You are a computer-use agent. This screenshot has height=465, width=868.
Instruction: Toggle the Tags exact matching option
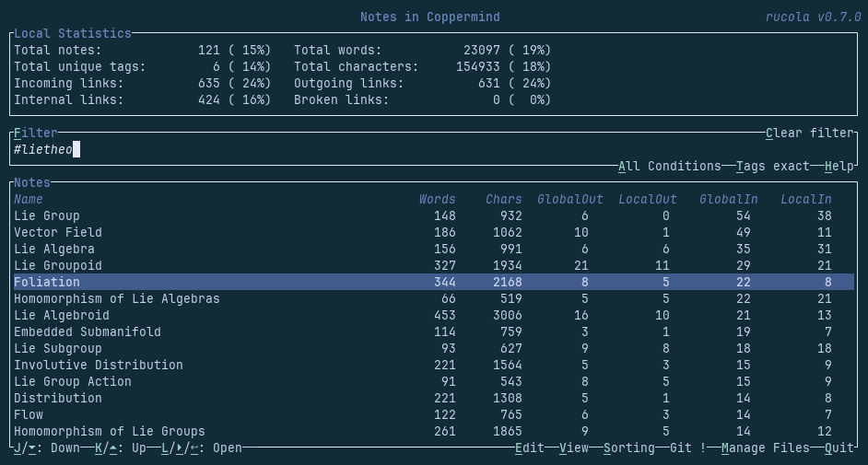click(x=772, y=166)
